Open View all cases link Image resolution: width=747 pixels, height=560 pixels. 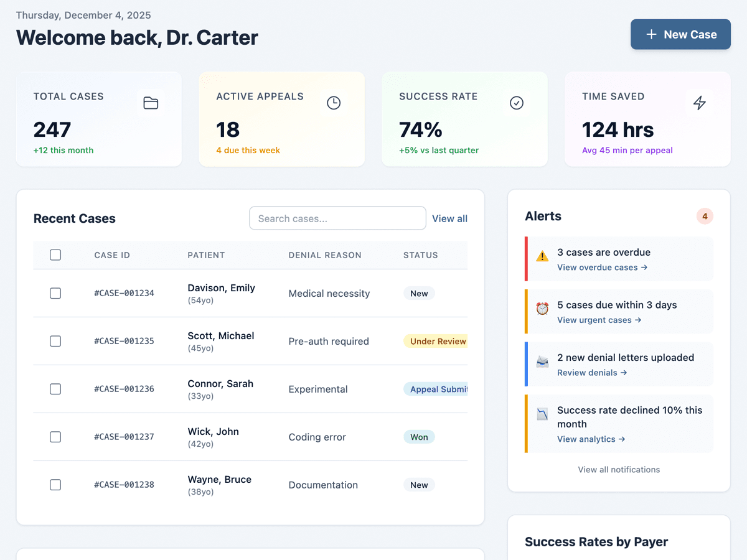[x=449, y=218]
